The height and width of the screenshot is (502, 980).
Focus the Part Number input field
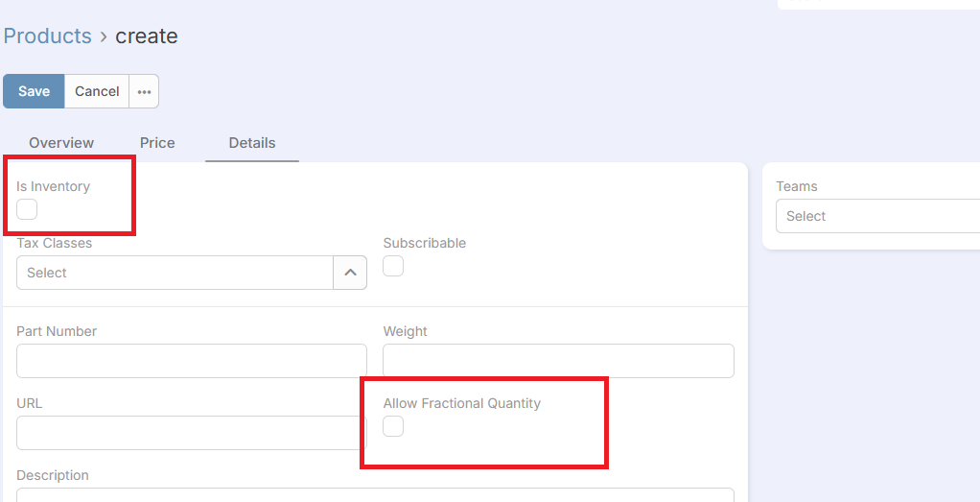[x=192, y=361]
